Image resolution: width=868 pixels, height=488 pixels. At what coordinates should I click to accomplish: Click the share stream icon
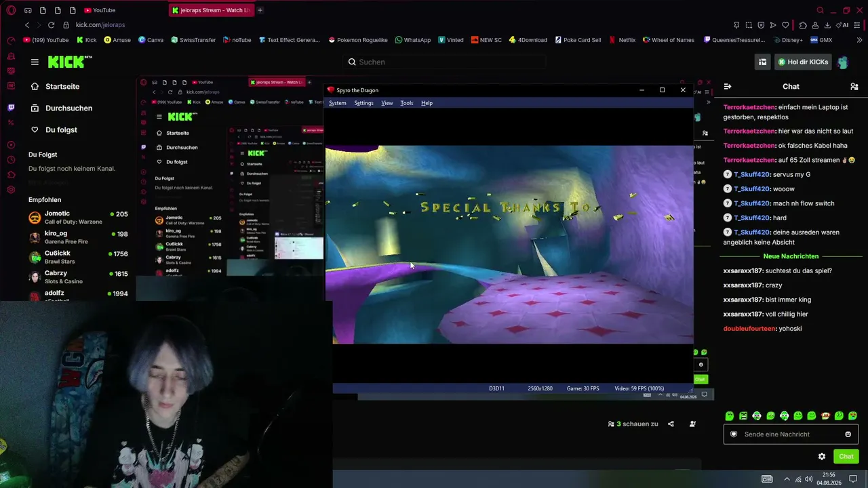click(x=671, y=424)
